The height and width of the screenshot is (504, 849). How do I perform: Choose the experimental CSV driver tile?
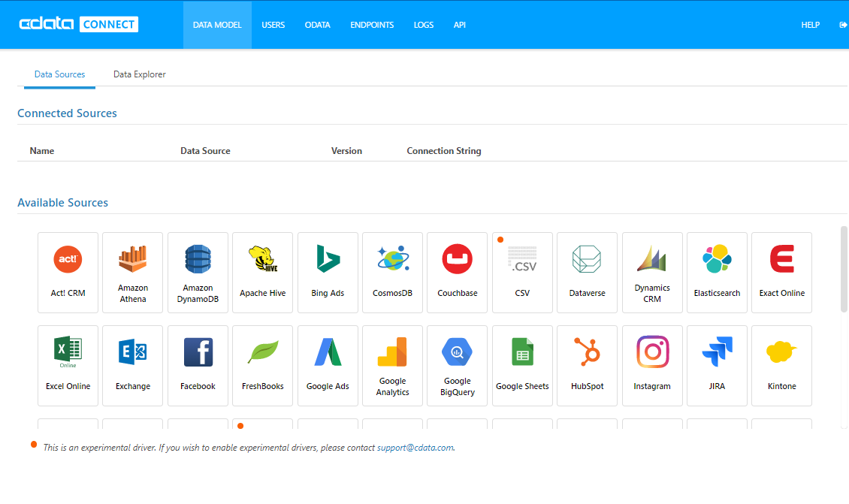(522, 273)
